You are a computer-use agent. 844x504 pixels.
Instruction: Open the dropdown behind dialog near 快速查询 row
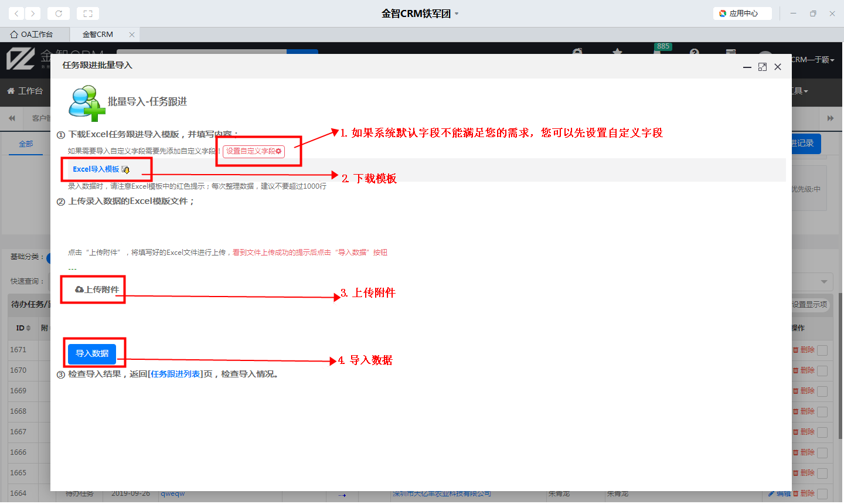click(x=812, y=281)
